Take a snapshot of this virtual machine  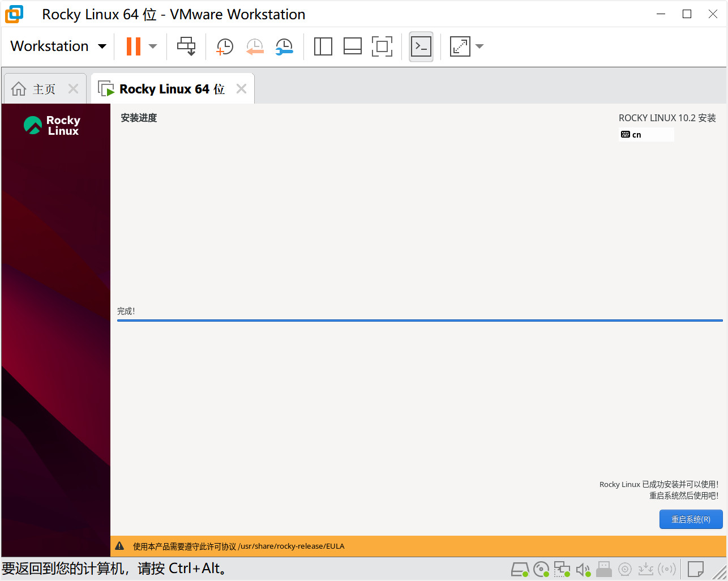[x=225, y=46]
